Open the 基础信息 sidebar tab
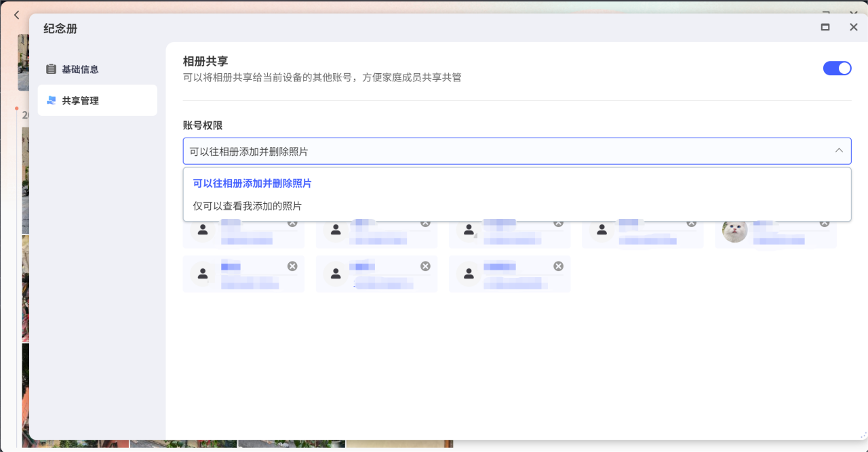 pyautogui.click(x=80, y=69)
